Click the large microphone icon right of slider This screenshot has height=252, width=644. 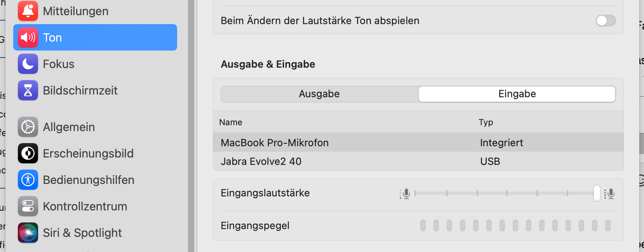610,194
